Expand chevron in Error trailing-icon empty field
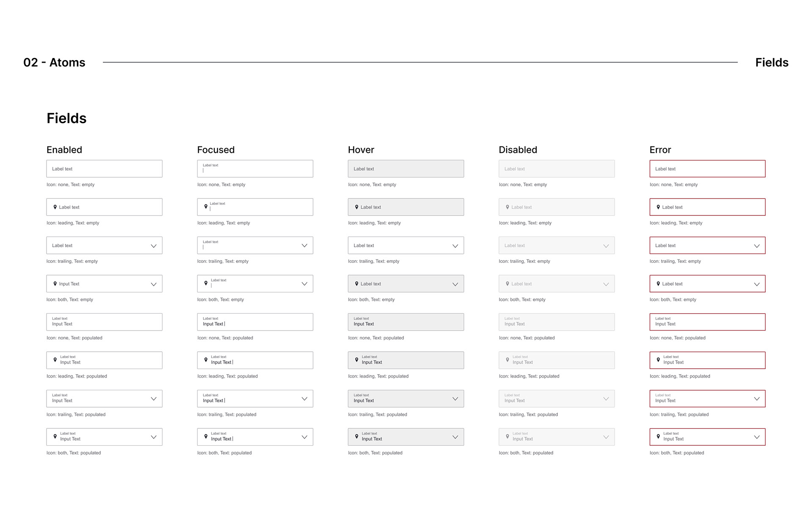The image size is (812, 513). (757, 246)
